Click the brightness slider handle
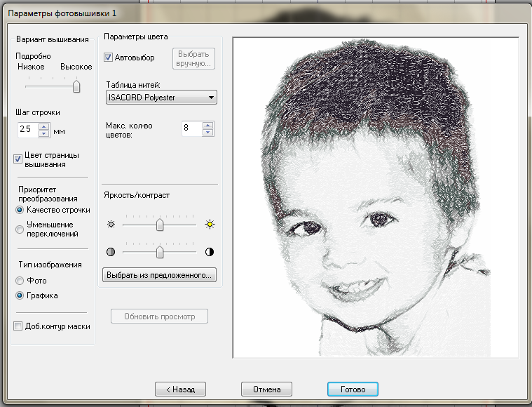This screenshot has width=532, height=407. point(160,225)
